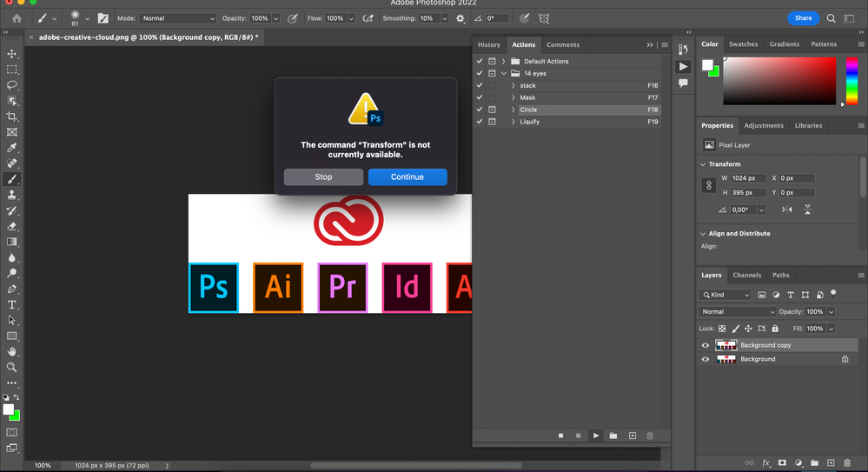The height and width of the screenshot is (472, 868).
Task: Toggle visibility of the Background layer
Action: (x=706, y=359)
